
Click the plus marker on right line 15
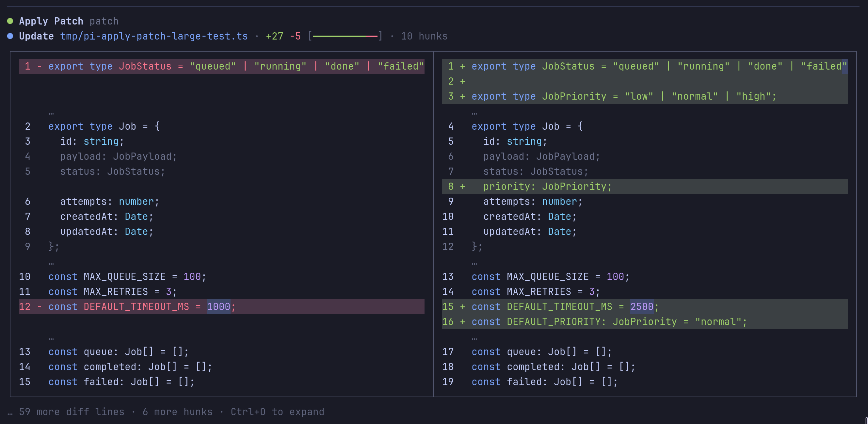[463, 307]
